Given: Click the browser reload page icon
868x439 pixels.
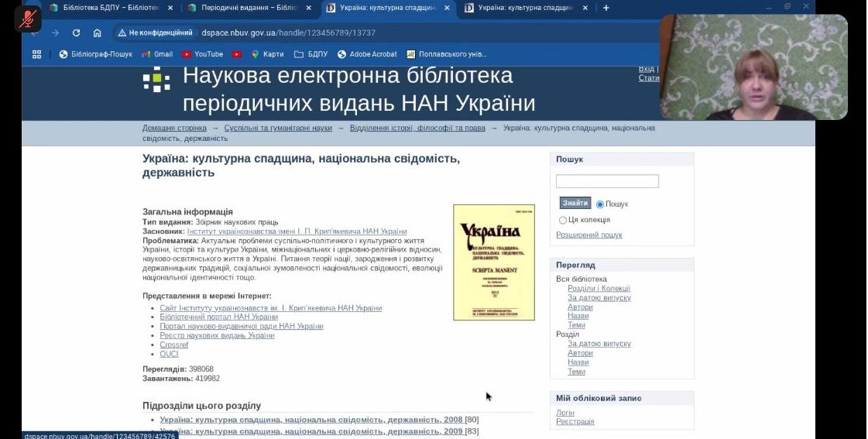Looking at the screenshot, I should point(76,33).
